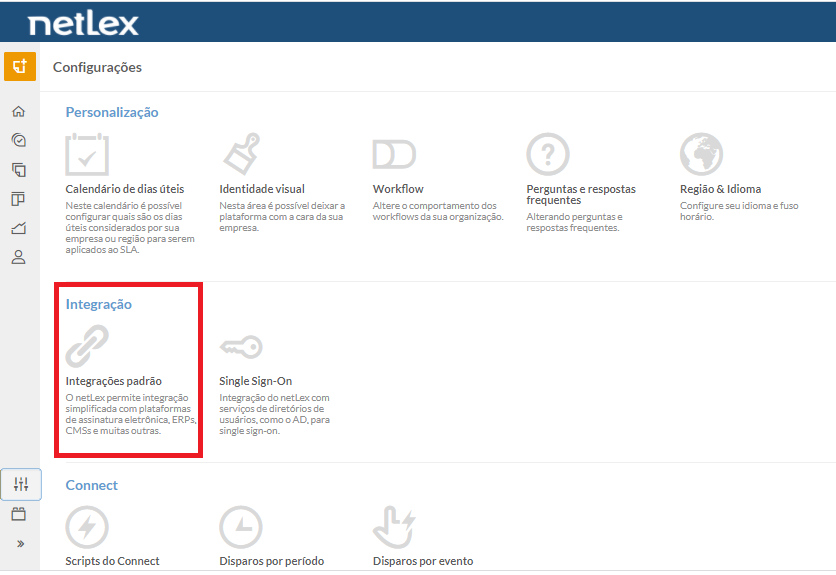Click description 'Alterando perguntas e respostas frequentes.'
This screenshot has width=836, height=575.
click(x=574, y=222)
